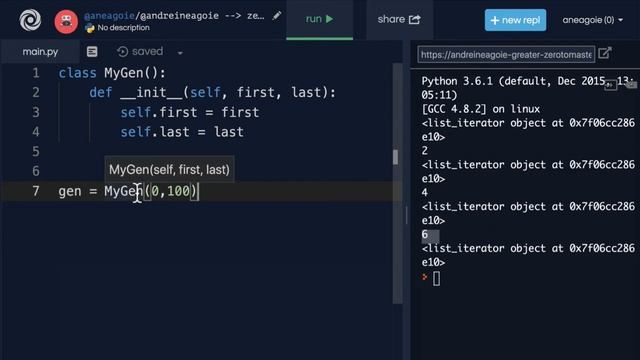Click the No description text
This screenshot has height=360, width=640.
pos(123,28)
